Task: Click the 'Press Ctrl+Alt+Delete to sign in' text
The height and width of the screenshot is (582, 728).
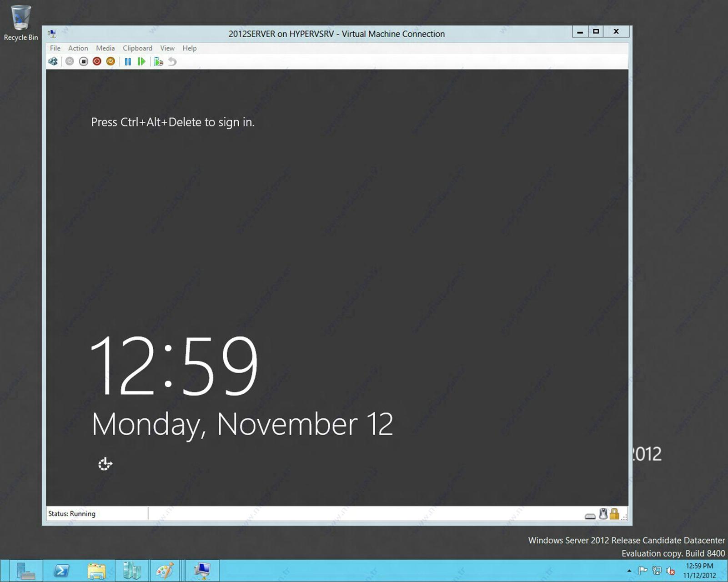Action: pyautogui.click(x=173, y=122)
